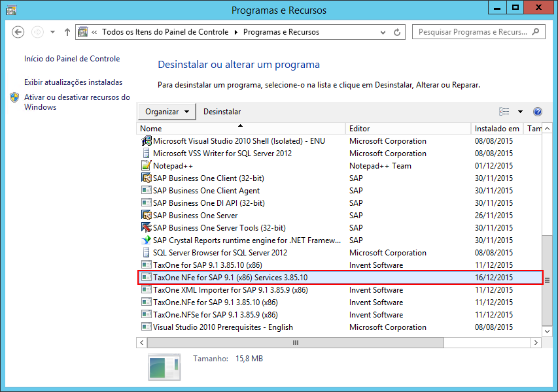Click the vertical scrollbar thumb

(x=547, y=280)
